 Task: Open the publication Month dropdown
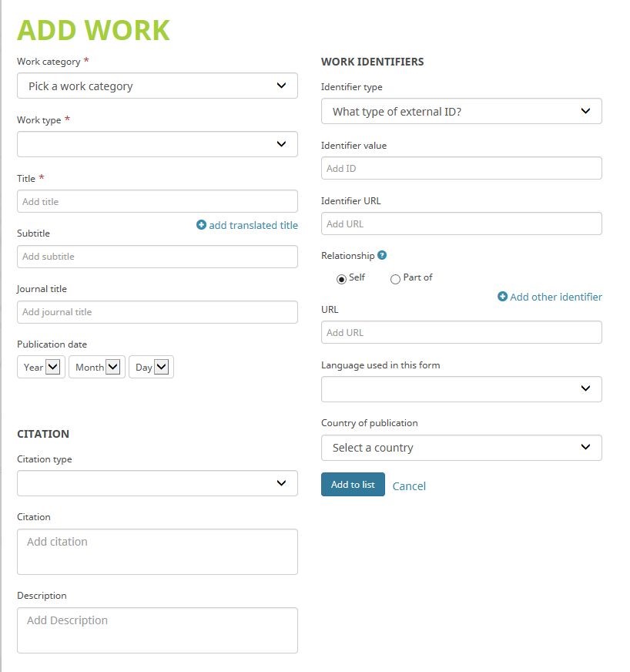coord(96,368)
